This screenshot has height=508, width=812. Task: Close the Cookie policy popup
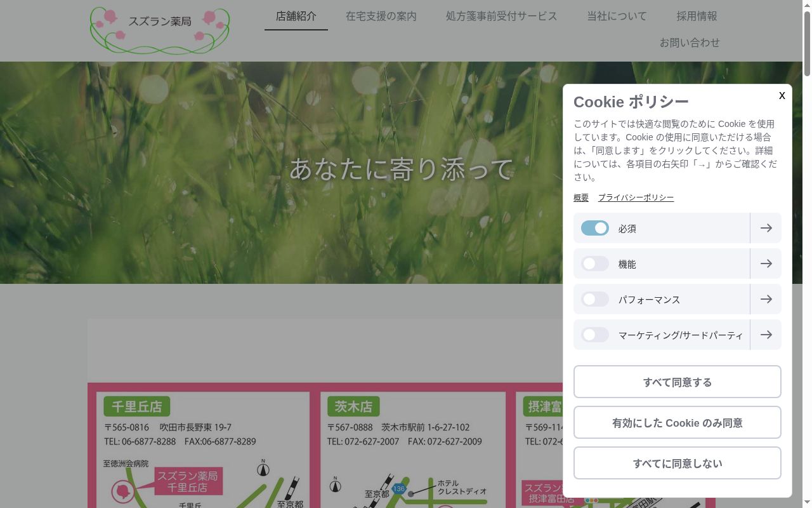782,95
